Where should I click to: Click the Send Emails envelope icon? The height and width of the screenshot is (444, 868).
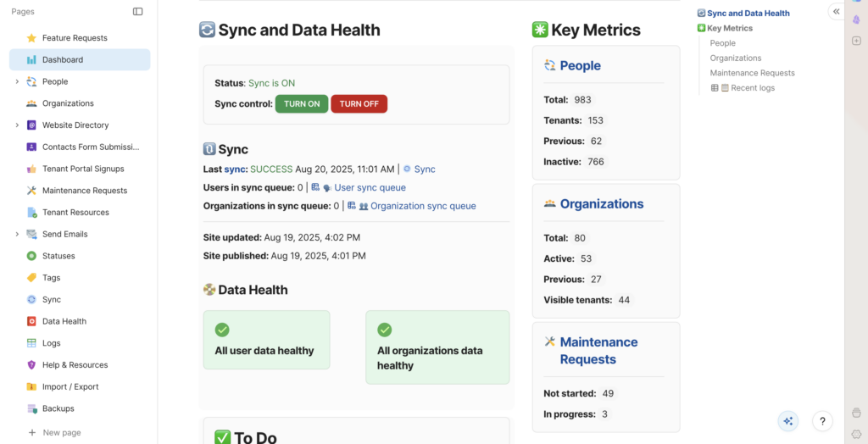coord(31,234)
